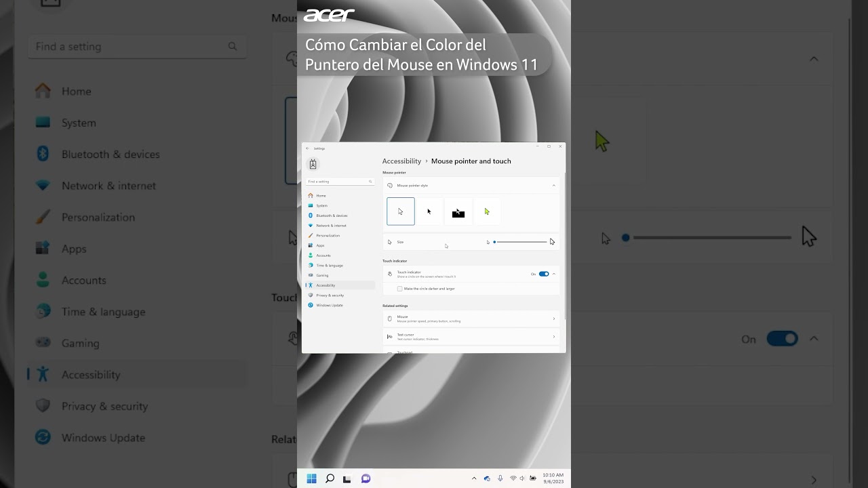Screen dimensions: 868x488
Task: Open Task View from the taskbar
Action: click(347, 479)
